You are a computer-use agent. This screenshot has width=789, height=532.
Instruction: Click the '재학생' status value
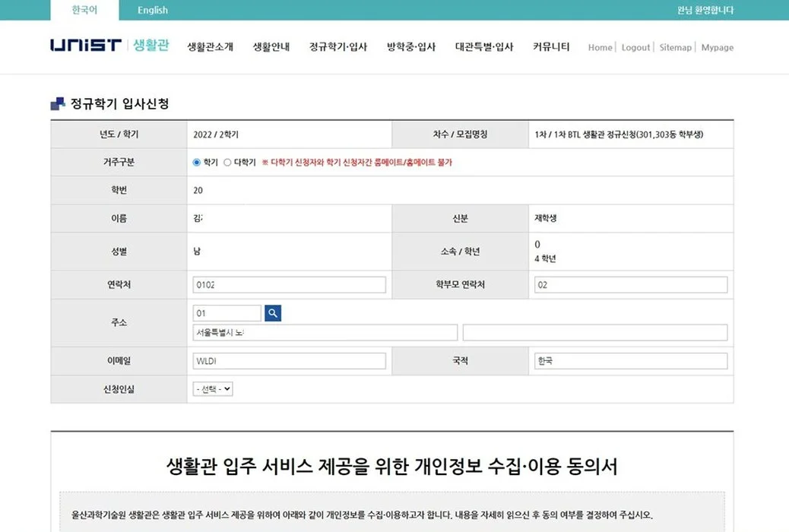pos(546,218)
